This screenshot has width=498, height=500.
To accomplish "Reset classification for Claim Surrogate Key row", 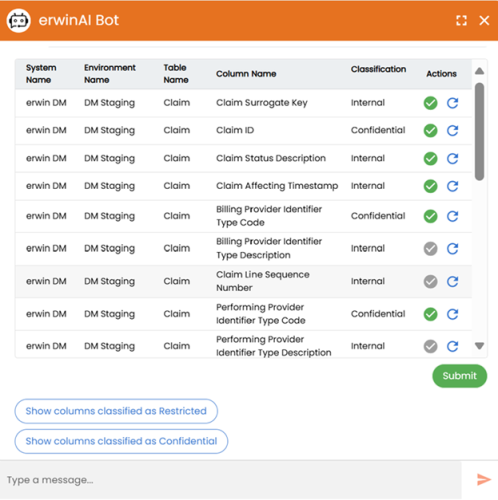I will (452, 103).
